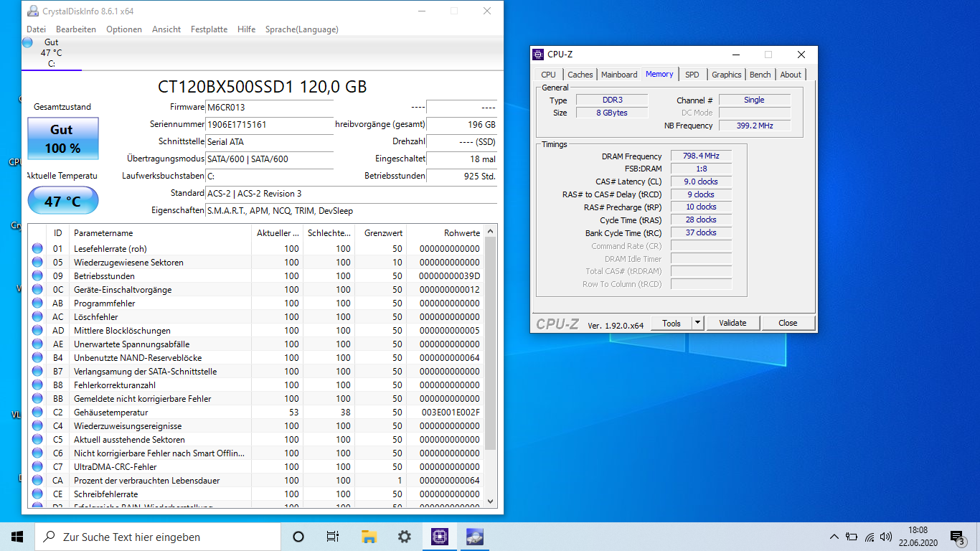Click the Betriebsstunden value 925 Std.

coord(462,176)
